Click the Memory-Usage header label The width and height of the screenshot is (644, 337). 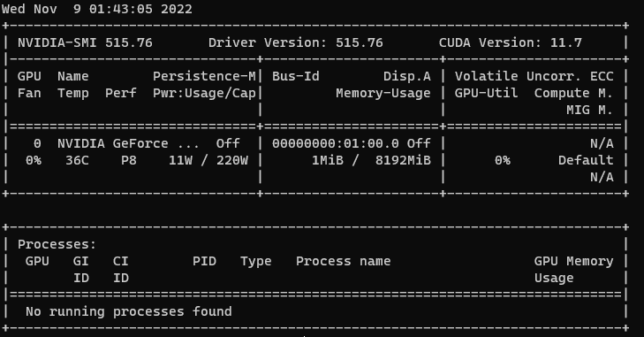[383, 94]
